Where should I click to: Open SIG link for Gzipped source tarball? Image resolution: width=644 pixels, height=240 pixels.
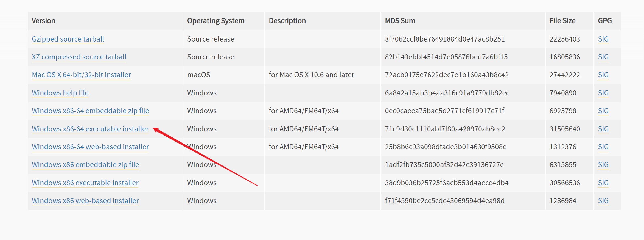click(603, 39)
